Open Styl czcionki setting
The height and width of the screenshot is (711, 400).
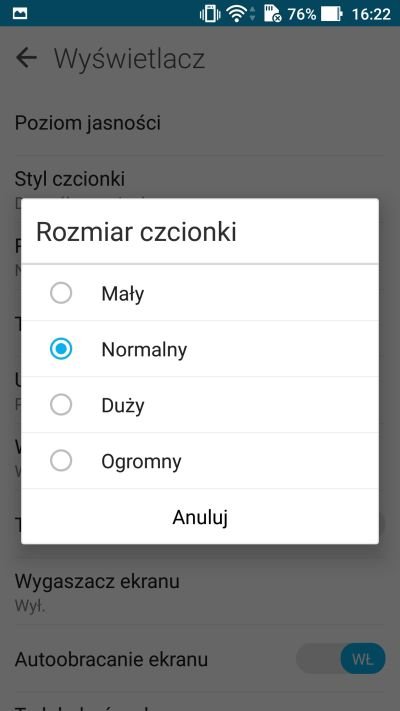pyautogui.click(x=200, y=180)
